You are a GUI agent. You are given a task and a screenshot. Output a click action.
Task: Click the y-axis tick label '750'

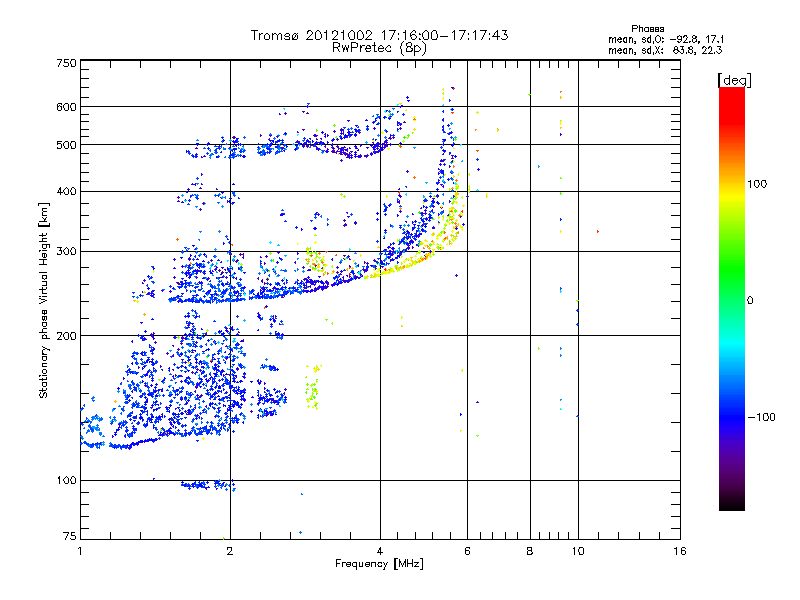point(66,63)
